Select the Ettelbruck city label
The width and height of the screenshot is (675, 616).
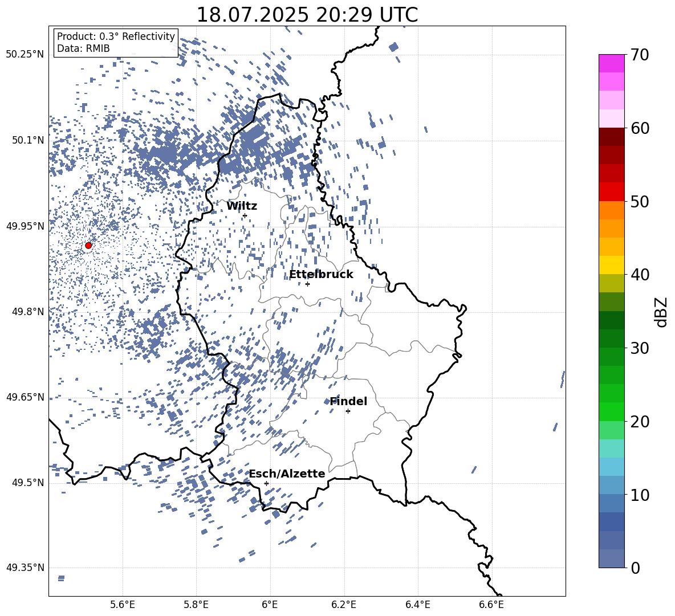click(321, 275)
